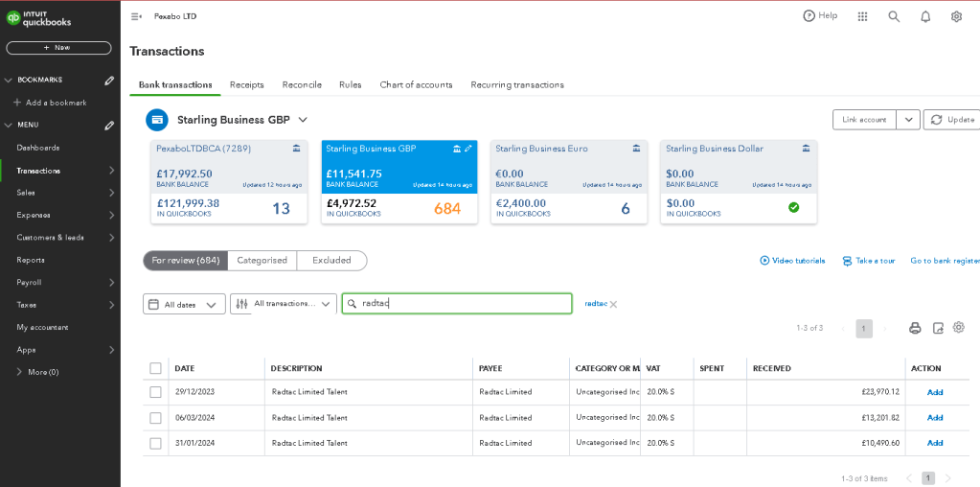This screenshot has width=980, height=487.
Task: Check the 31/01/2024 transaction row
Action: 155,443
